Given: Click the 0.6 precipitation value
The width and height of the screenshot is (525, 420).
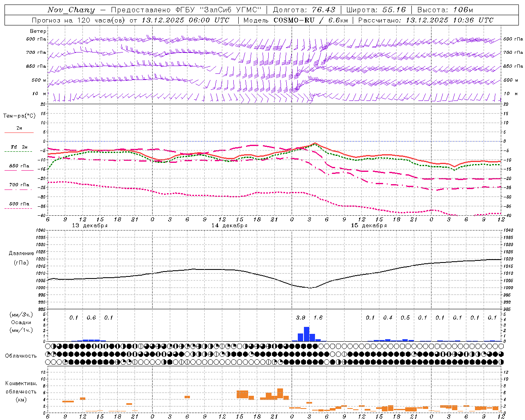Looking at the screenshot, I should pyautogui.click(x=91, y=317).
